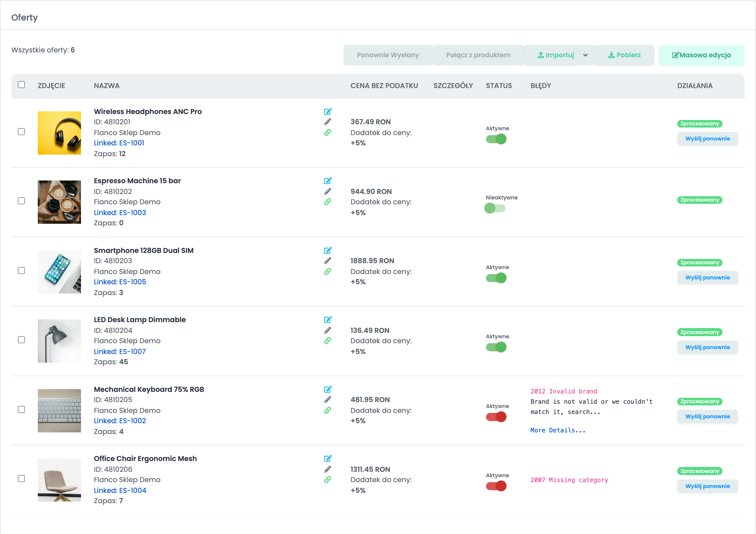This screenshot has height=534, width=756.
Task: Check the Wireless Headphones row checkbox
Action: 21,132
